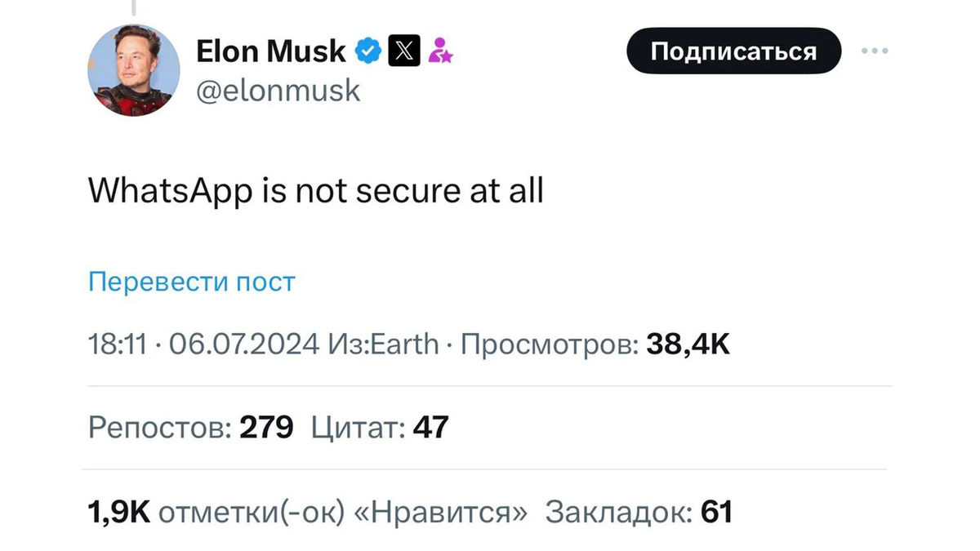The width and height of the screenshot is (980, 551).
Task: Open the Закладок 61 bookmarks stat
Action: tap(638, 512)
